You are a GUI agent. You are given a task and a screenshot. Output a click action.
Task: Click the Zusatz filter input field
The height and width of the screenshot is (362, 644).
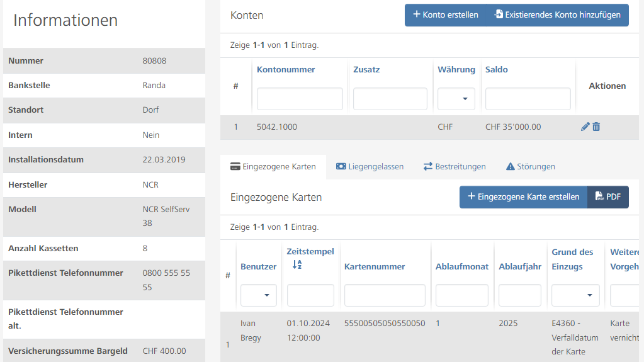(x=390, y=99)
